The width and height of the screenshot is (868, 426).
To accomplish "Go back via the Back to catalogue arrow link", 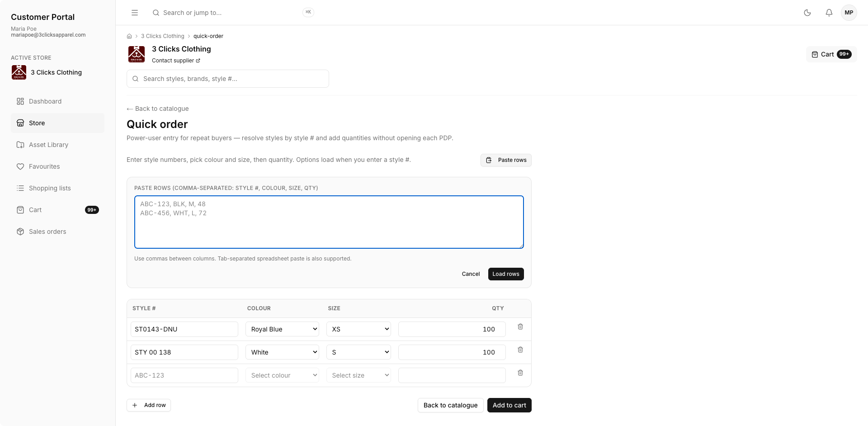I will point(158,109).
